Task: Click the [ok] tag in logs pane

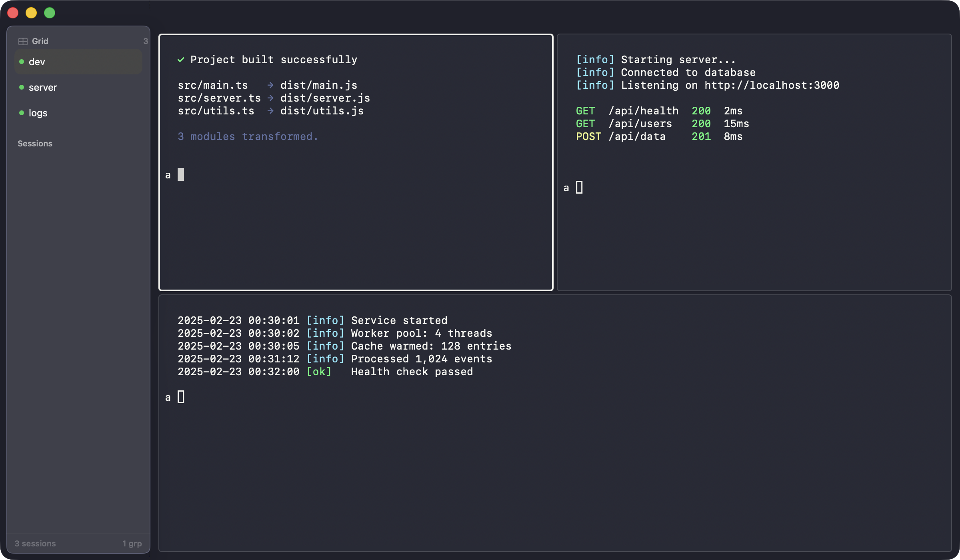Action: (x=319, y=372)
